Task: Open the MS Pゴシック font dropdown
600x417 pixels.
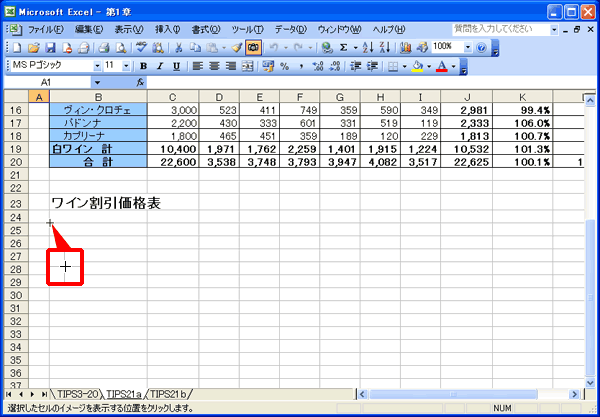Action: (x=98, y=67)
